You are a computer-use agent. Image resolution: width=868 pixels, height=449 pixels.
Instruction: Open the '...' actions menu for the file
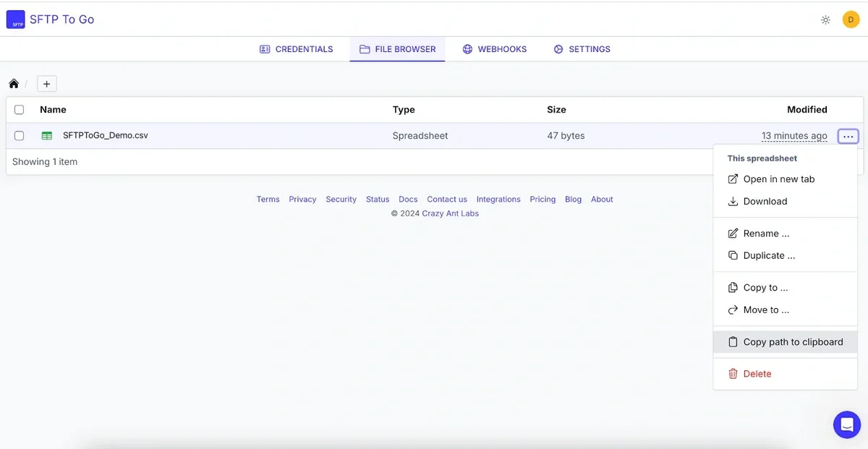pos(848,135)
